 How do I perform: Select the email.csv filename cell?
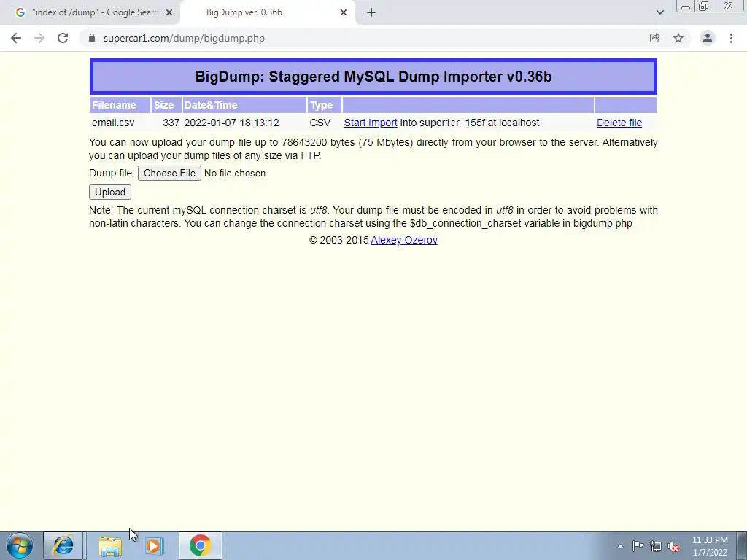point(113,122)
